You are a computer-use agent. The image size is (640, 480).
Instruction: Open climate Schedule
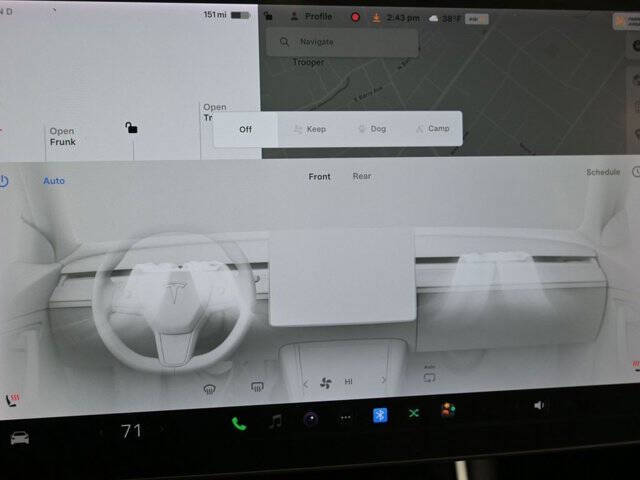pyautogui.click(x=603, y=172)
